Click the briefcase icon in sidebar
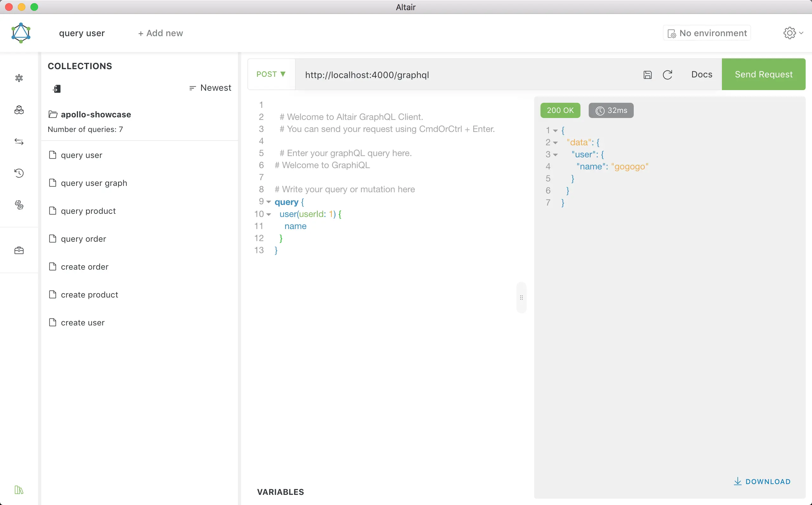This screenshot has width=812, height=505. click(19, 251)
